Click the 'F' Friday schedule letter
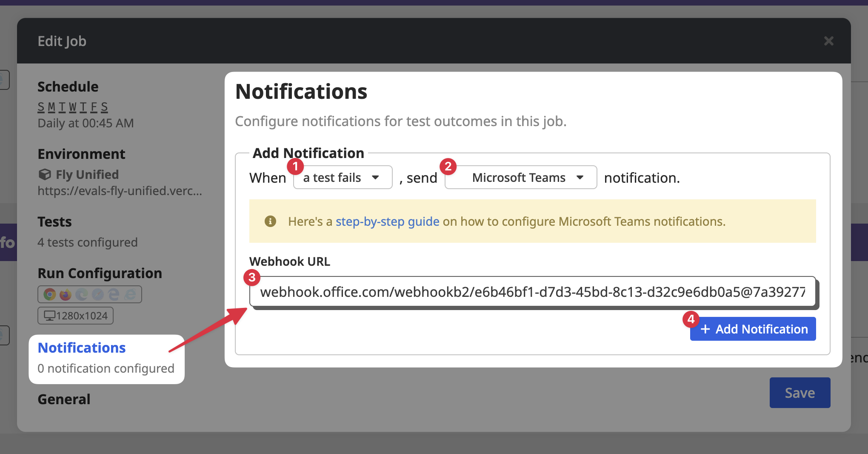Screen dimensions: 868x454 (x=94, y=107)
